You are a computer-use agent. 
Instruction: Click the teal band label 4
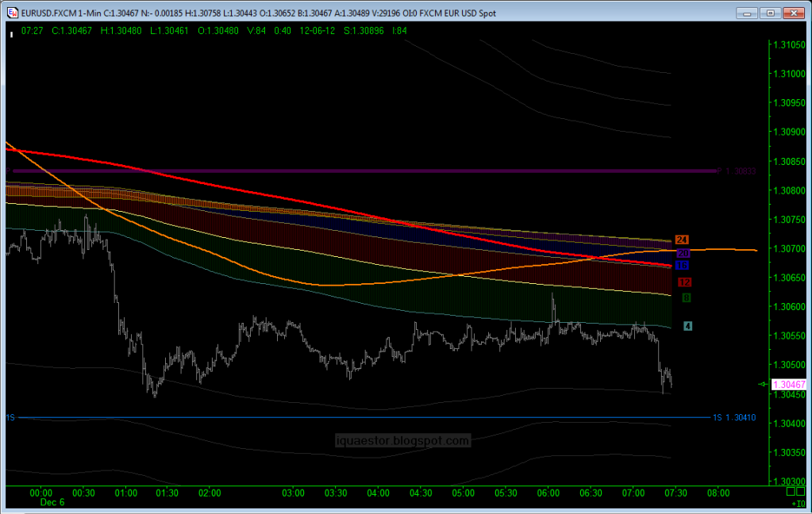(x=687, y=326)
